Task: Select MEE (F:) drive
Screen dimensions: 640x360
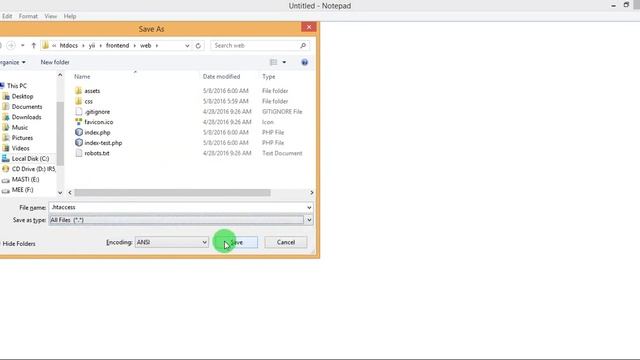Action: coord(22,190)
